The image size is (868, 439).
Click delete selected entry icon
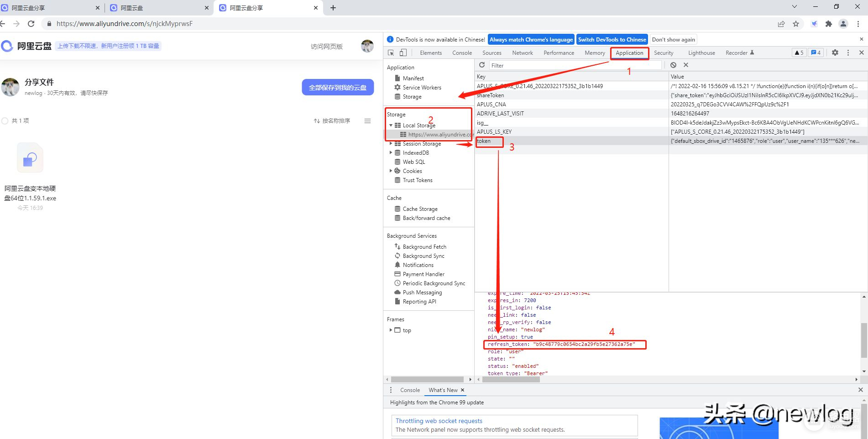pyautogui.click(x=685, y=65)
